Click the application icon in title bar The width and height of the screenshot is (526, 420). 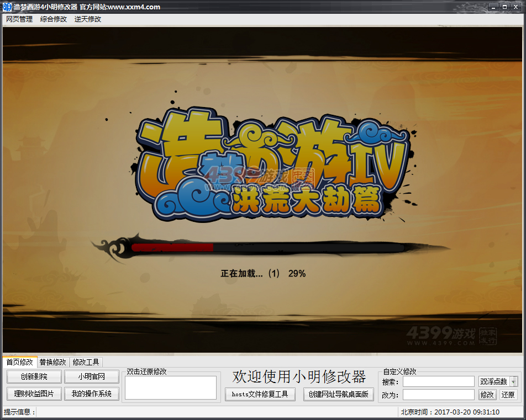[x=7, y=7]
